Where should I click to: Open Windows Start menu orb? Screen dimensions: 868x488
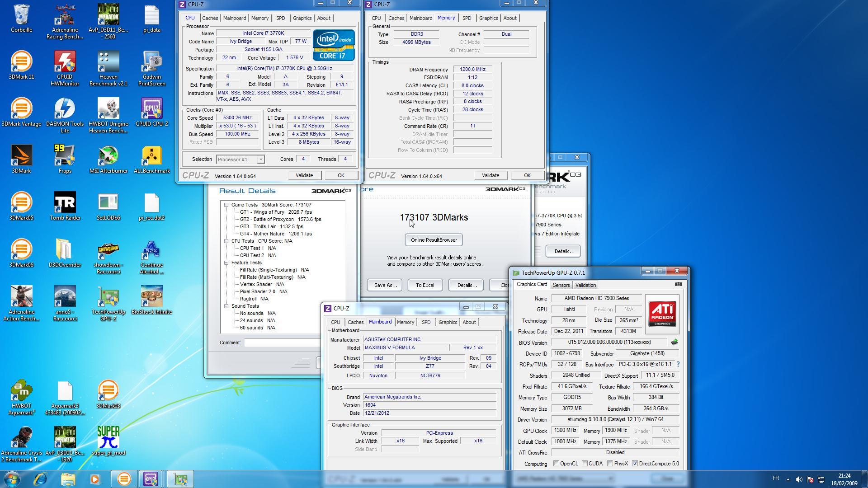coord(12,479)
